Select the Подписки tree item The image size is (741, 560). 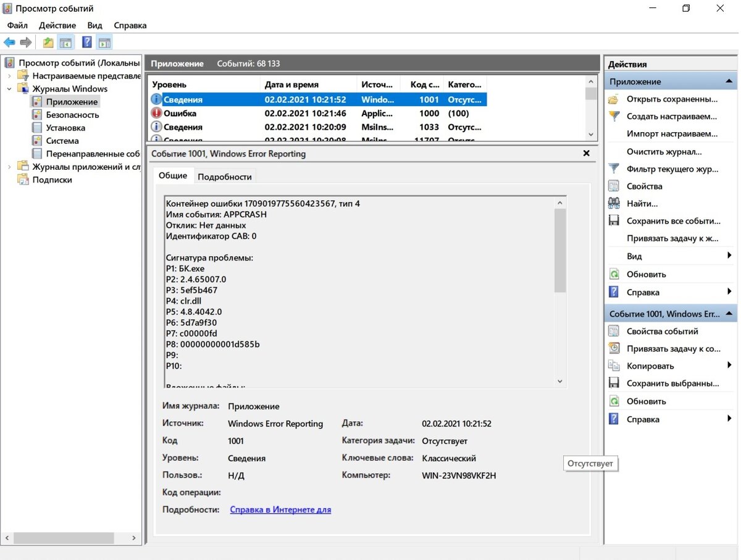pos(52,180)
